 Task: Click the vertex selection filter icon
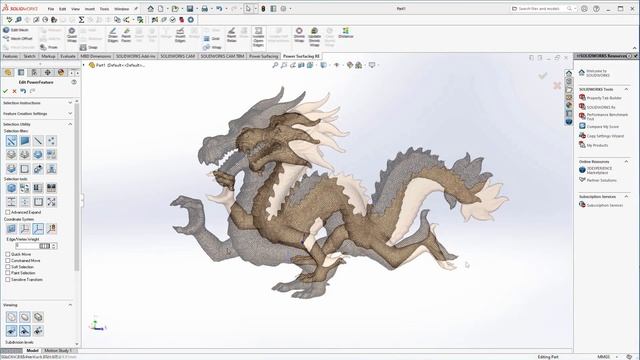pos(51,141)
